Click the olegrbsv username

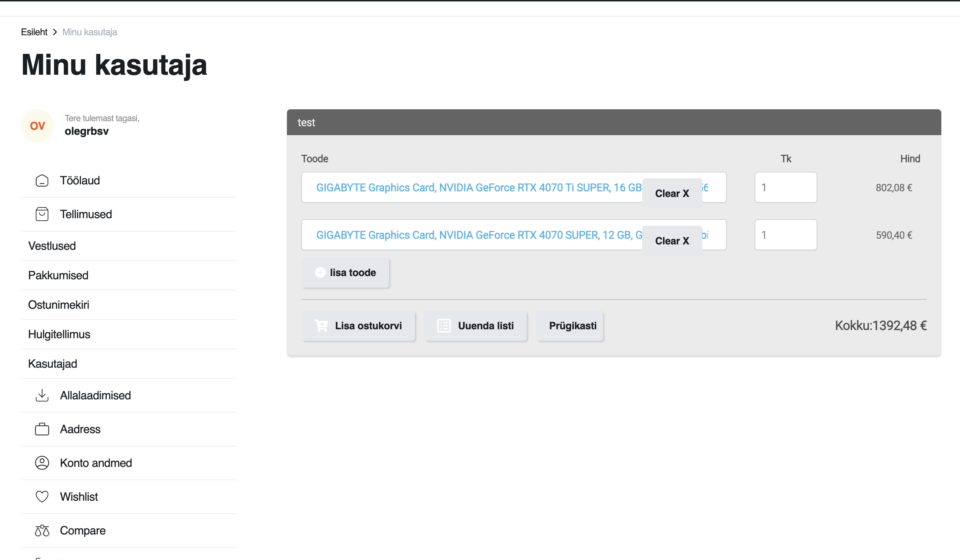click(x=87, y=131)
